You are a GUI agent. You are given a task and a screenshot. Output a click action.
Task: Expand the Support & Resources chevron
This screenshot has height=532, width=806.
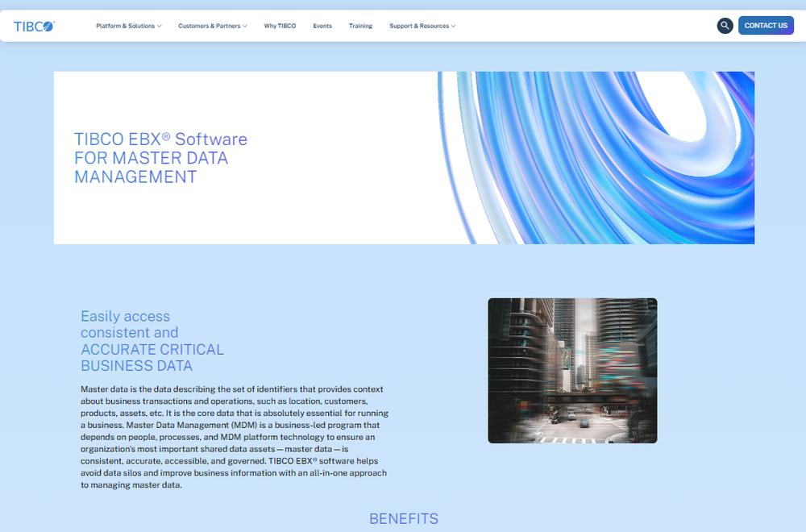tap(453, 27)
